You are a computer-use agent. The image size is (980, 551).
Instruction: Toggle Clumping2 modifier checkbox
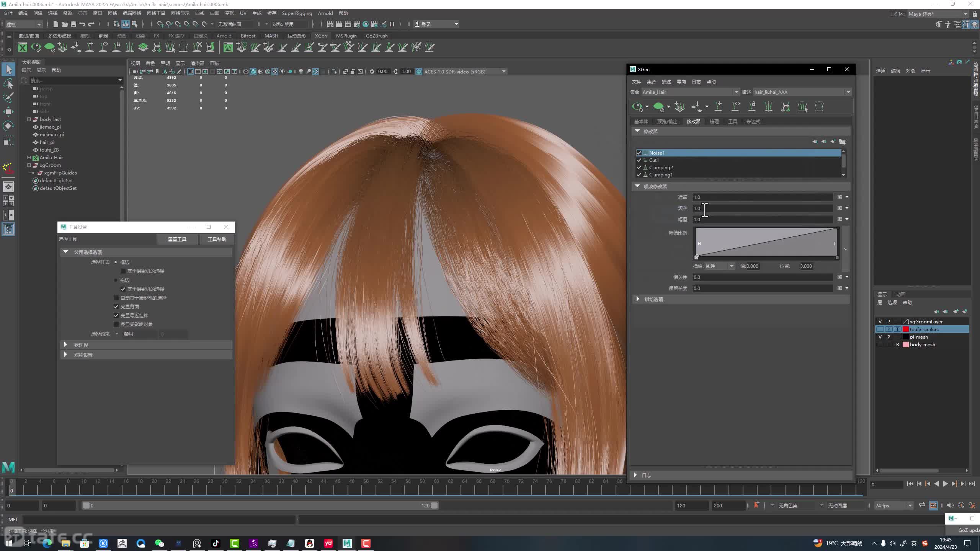point(639,167)
